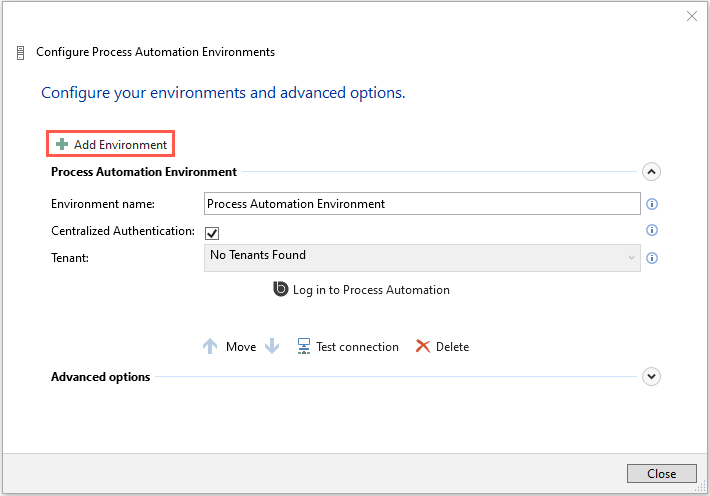710x496 pixels.
Task: Click Log in to Process Automation
Action: click(x=361, y=290)
